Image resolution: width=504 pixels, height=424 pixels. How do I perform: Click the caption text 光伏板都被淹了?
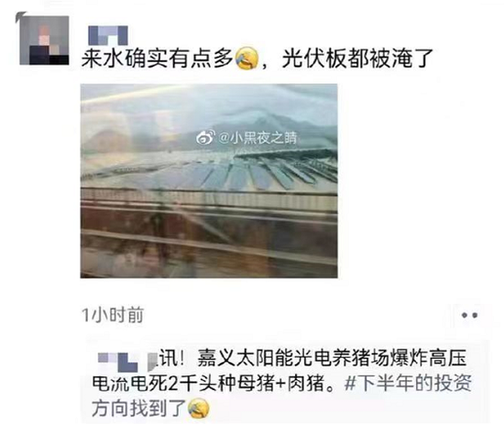357,59
